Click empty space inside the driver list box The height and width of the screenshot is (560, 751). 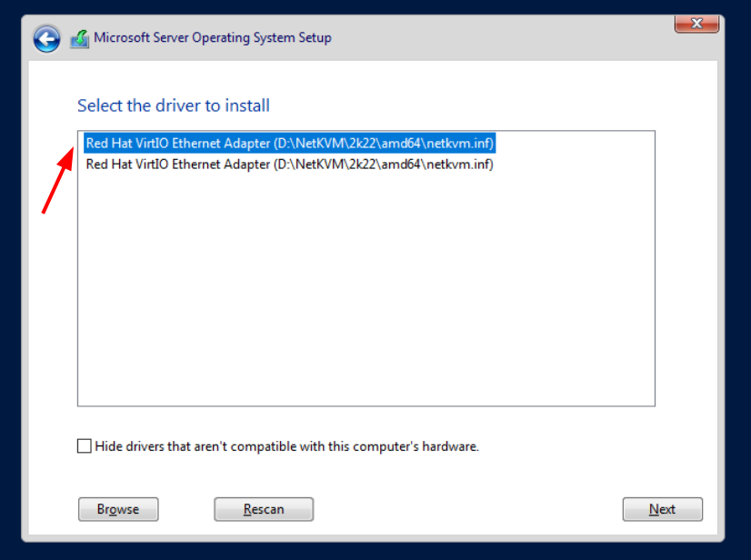(364, 291)
